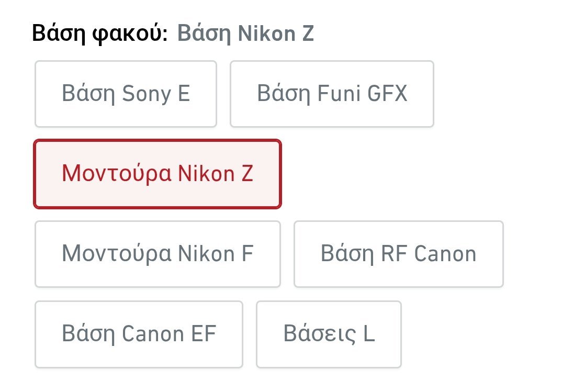
Task: Select the "Βάση Canon EF" option
Action: (139, 334)
